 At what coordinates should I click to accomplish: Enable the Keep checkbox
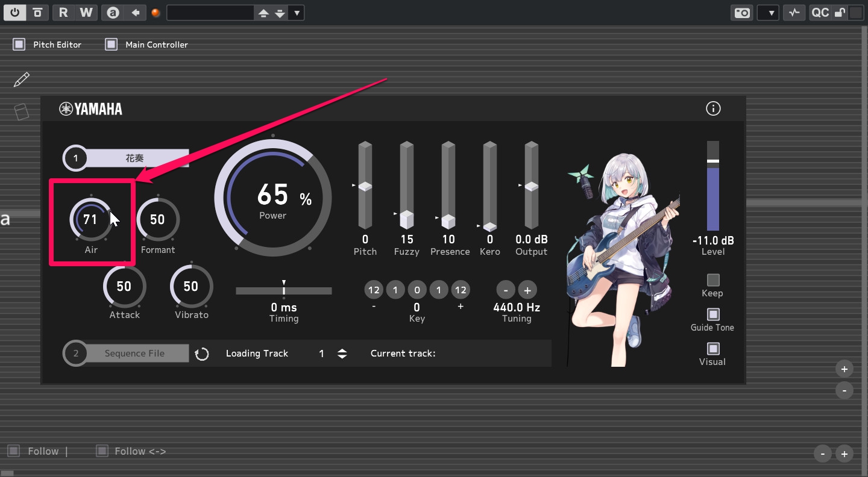click(x=713, y=280)
